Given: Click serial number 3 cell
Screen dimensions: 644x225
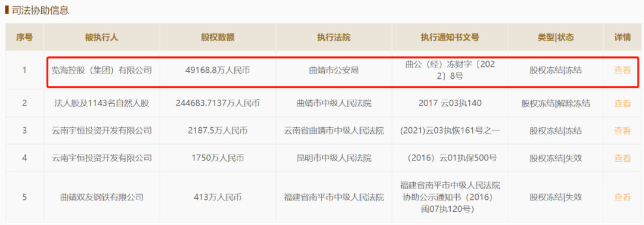Looking at the screenshot, I should click(x=24, y=131).
